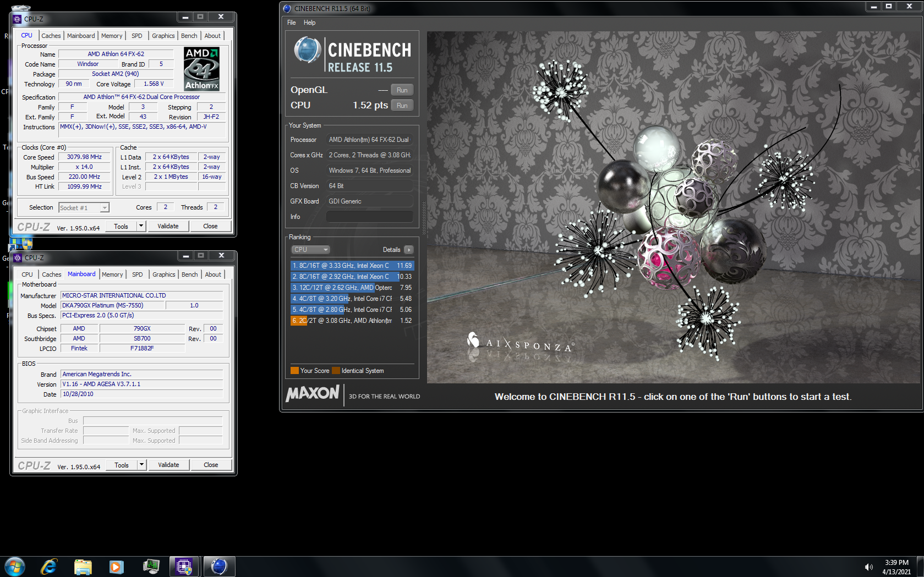924x577 pixels.
Task: Switch to CPU tab in lower CPU-Z
Action: point(28,274)
